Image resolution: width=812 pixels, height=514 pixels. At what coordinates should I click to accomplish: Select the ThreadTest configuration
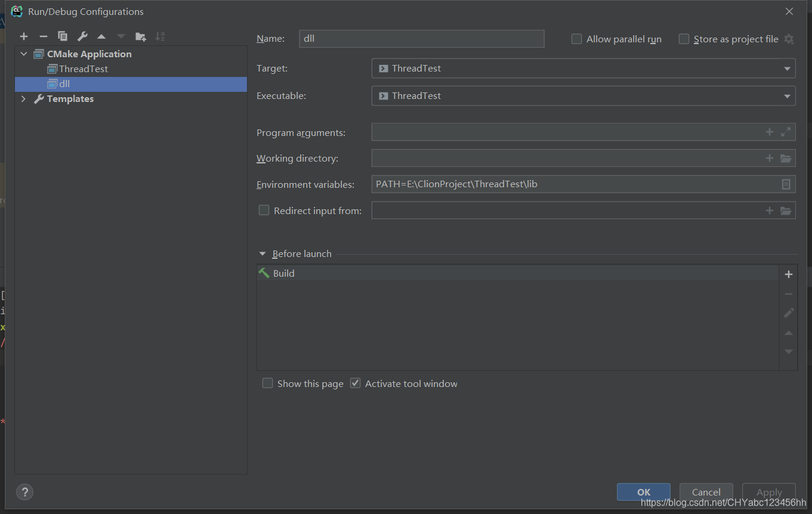(83, 69)
